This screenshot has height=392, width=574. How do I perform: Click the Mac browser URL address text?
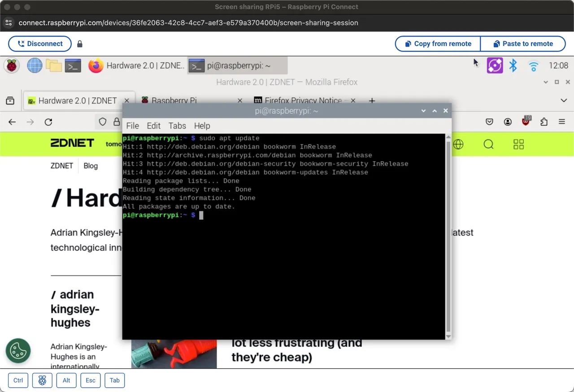click(x=188, y=22)
